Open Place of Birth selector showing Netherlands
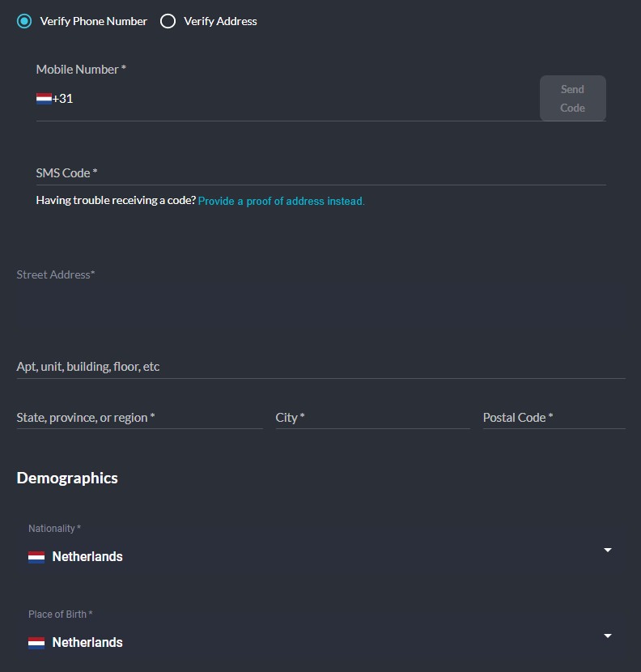 (321, 635)
